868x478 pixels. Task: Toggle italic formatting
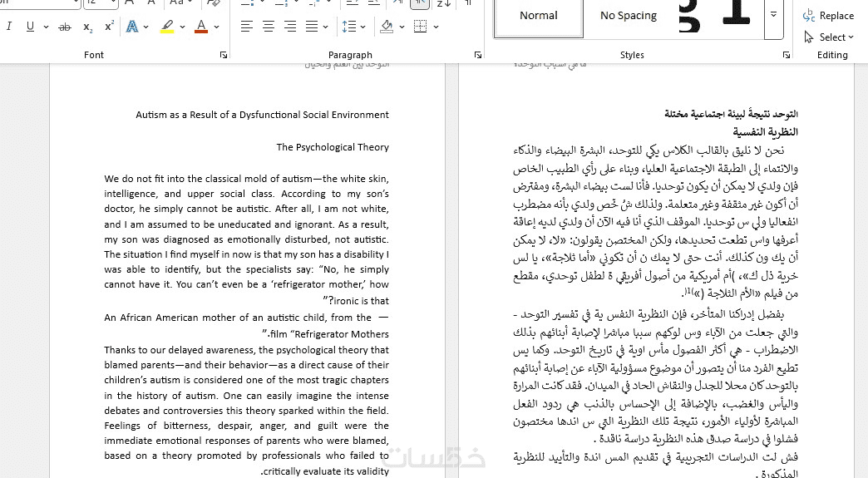[x=9, y=26]
